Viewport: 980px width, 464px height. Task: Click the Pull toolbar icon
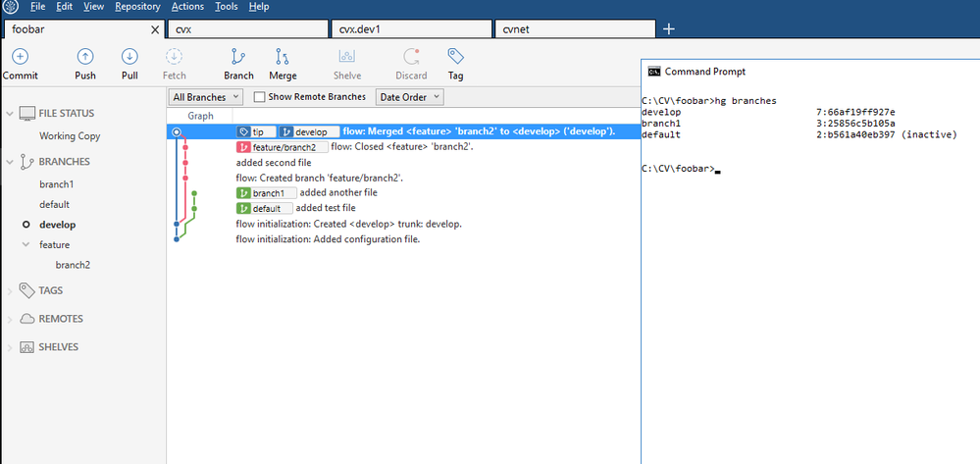coord(129,57)
